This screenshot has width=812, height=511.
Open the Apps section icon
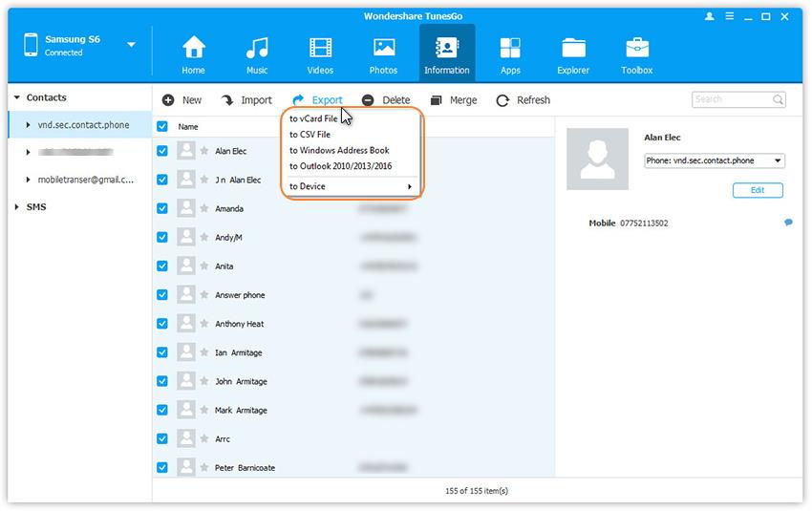pos(510,49)
